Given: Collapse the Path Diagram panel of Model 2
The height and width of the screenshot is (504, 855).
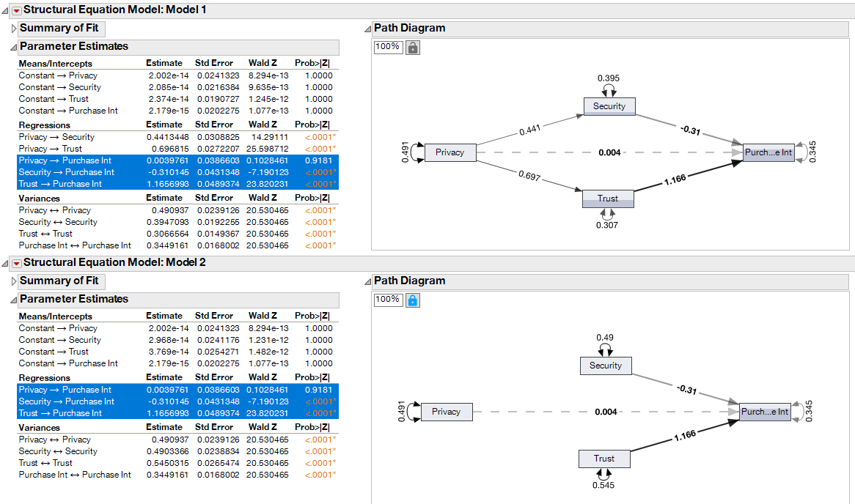Looking at the screenshot, I should tap(368, 280).
